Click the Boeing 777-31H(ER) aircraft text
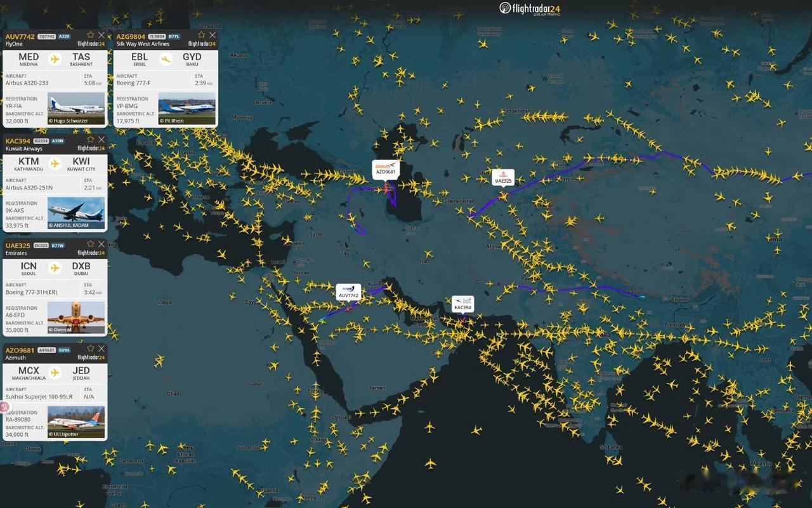Viewport: 812px width, 508px height. tap(31, 292)
